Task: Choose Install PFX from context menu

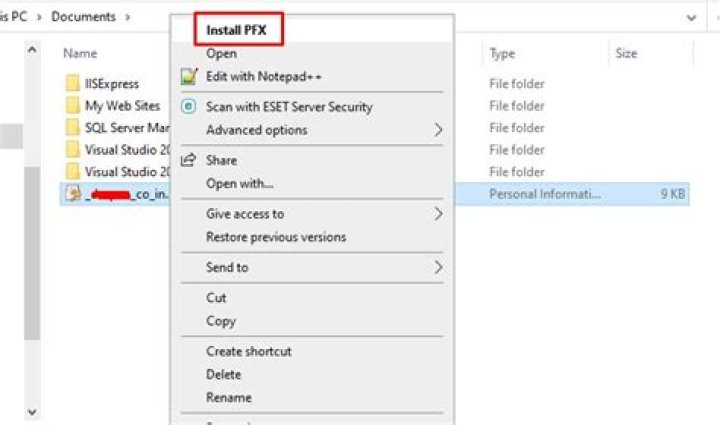Action: pos(235,30)
